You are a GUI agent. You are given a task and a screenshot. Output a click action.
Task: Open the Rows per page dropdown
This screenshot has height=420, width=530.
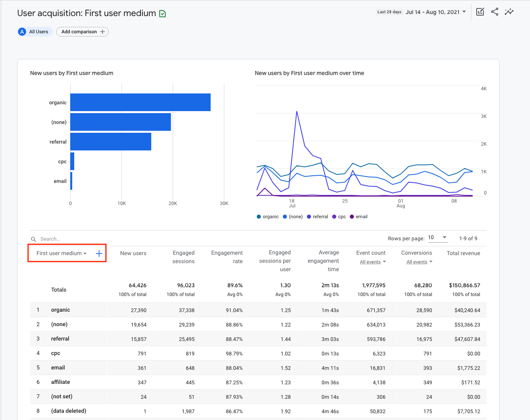(437, 237)
